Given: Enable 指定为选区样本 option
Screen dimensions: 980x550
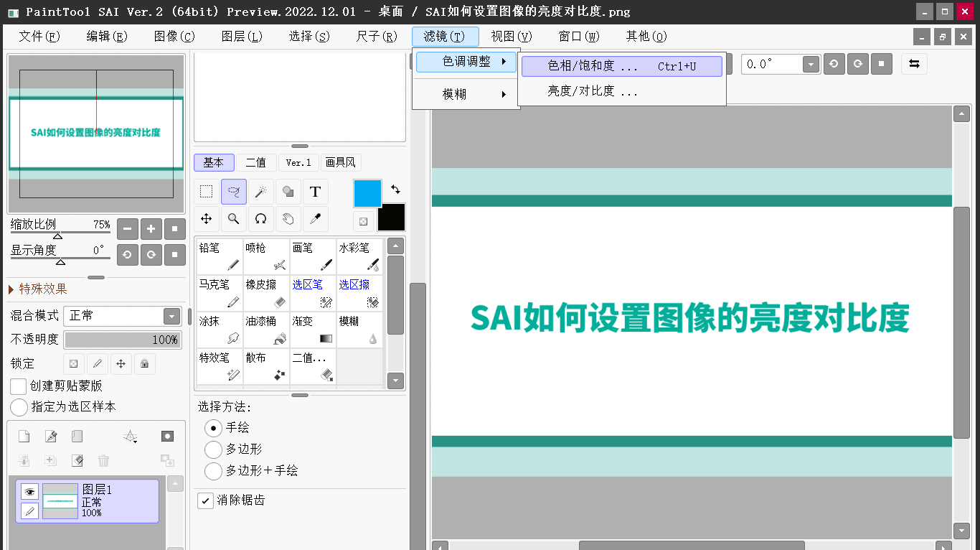Looking at the screenshot, I should (x=19, y=407).
